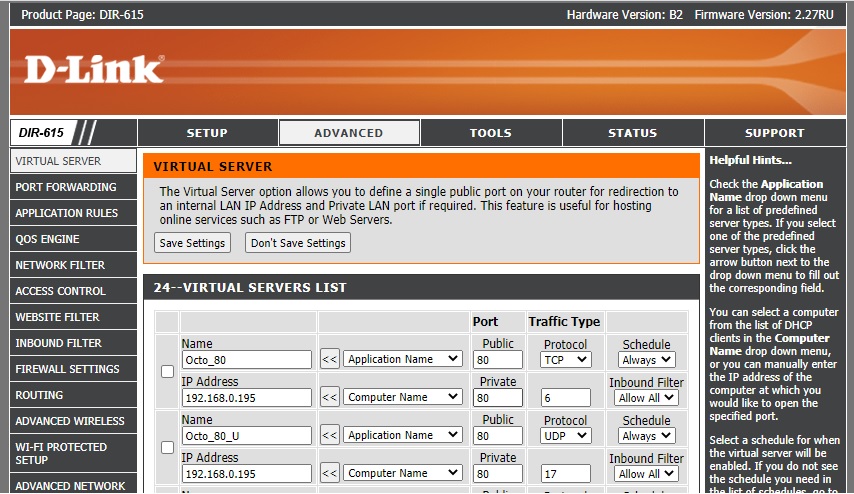The width and height of the screenshot is (854, 494).
Task: Open the Inbound Filter sidebar page
Action: [x=73, y=343]
